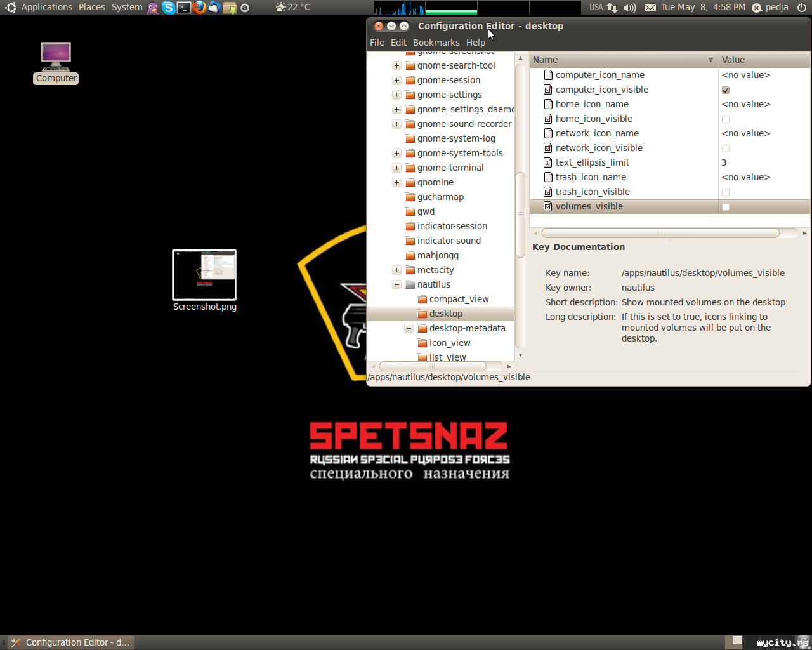Select the indicator-sound tree row
Screen dimensions: 812x650
point(441,241)
